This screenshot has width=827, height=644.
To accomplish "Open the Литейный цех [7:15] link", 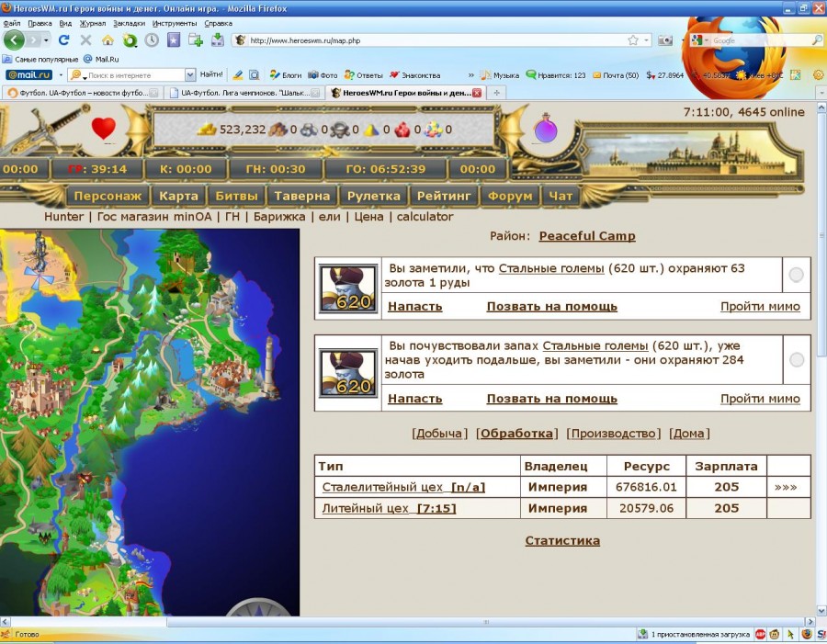I will pyautogui.click(x=390, y=508).
